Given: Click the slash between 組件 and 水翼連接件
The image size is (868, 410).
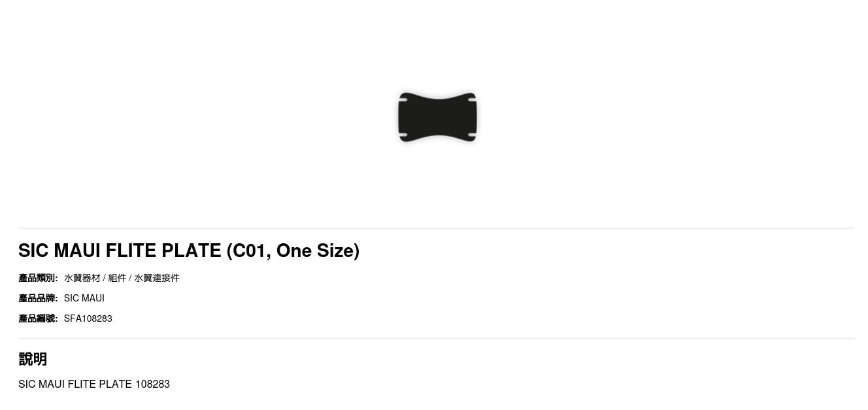Looking at the screenshot, I should tap(130, 278).
